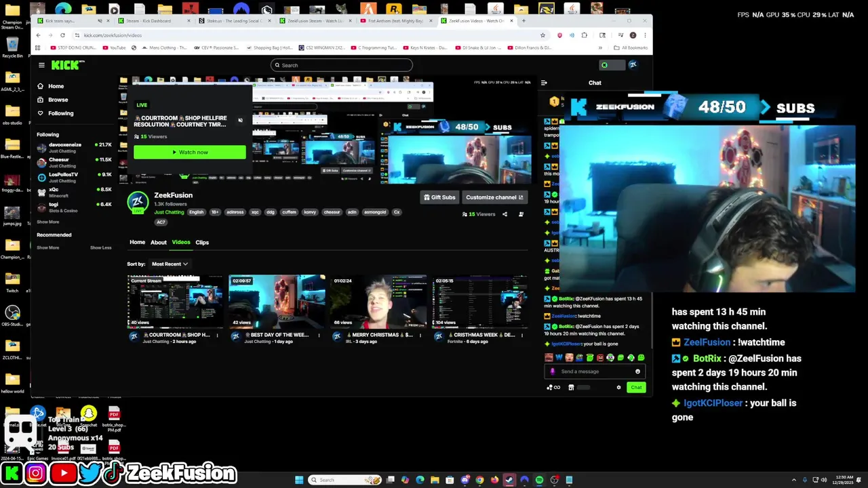Viewport: 868px width, 488px height.
Task: Click the user icon beside share
Action: (x=521, y=214)
